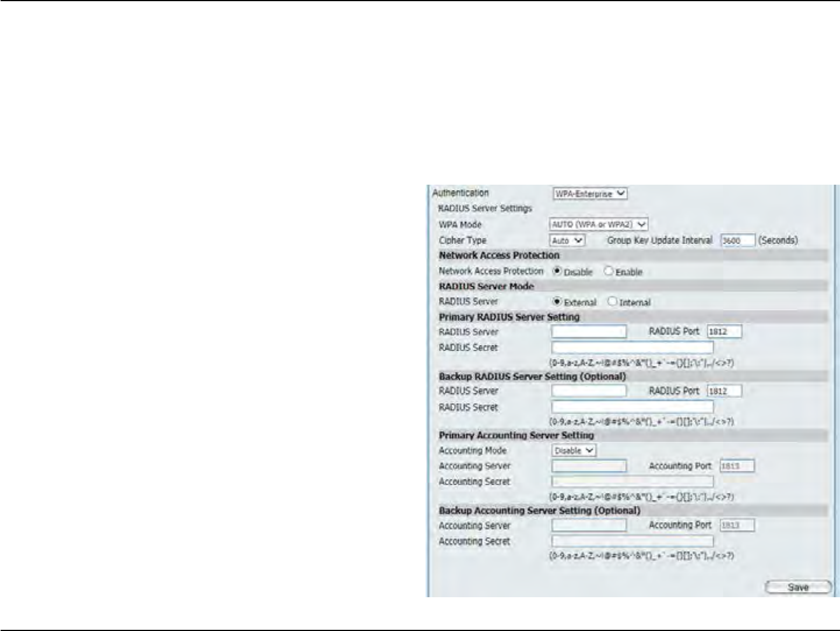
Task: Click the "RADIUS Server Settings" text
Action: 485,209
